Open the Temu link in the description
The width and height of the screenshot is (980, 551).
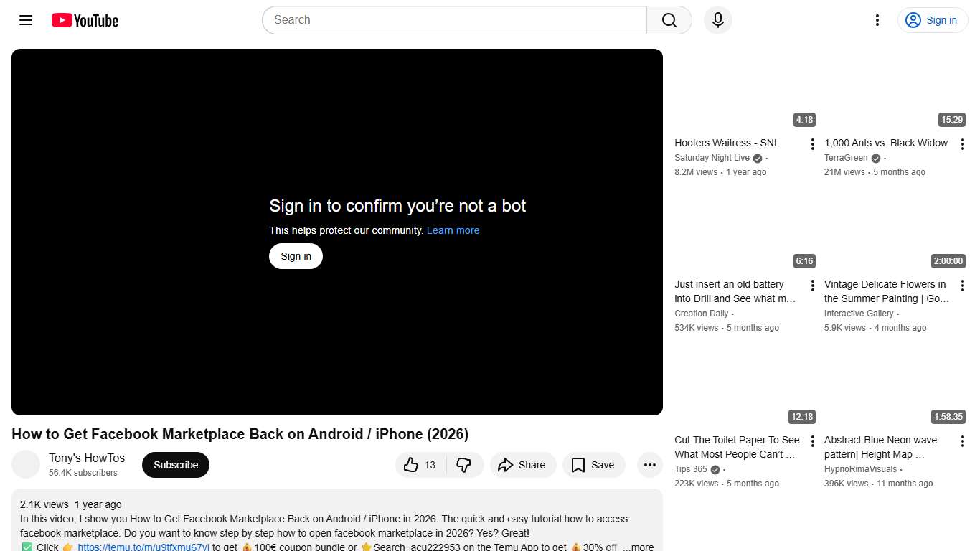[143, 547]
